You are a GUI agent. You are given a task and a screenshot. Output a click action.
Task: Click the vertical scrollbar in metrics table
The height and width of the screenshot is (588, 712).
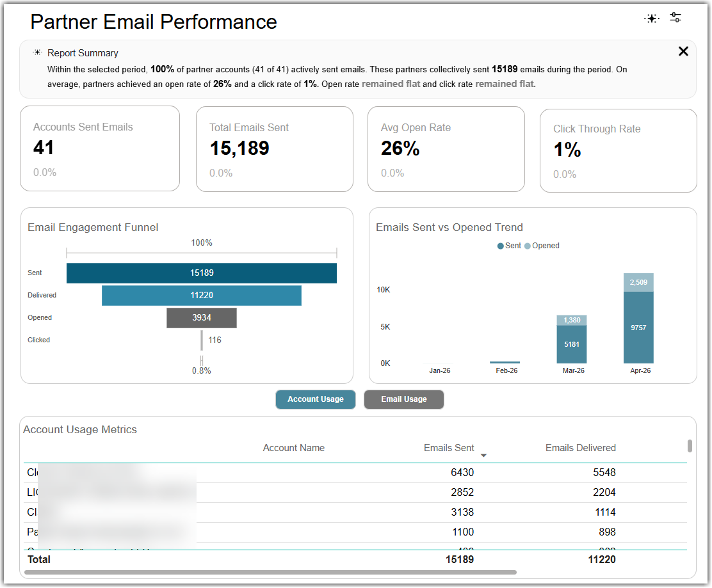click(690, 446)
